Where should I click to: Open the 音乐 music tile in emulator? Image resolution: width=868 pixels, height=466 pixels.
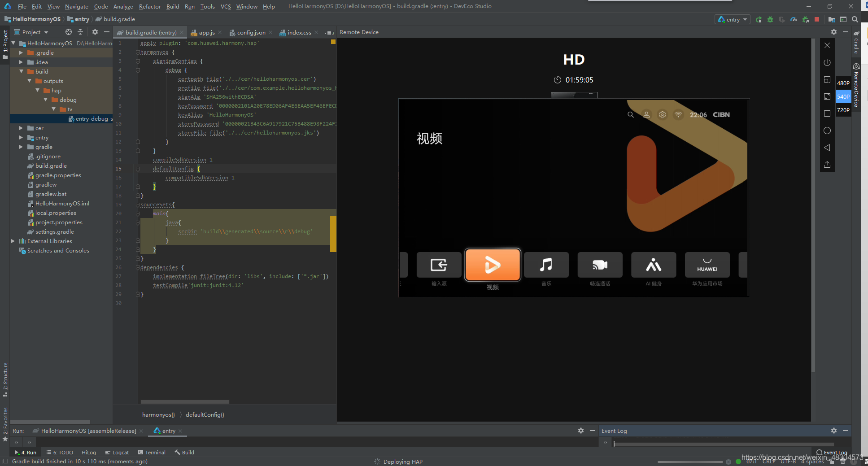pos(546,265)
